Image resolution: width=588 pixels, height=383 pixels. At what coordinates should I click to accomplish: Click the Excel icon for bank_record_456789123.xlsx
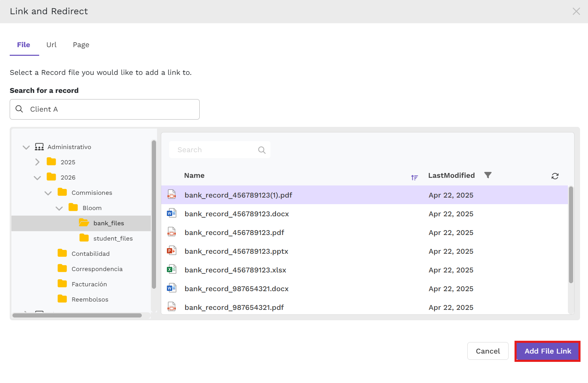(x=172, y=269)
